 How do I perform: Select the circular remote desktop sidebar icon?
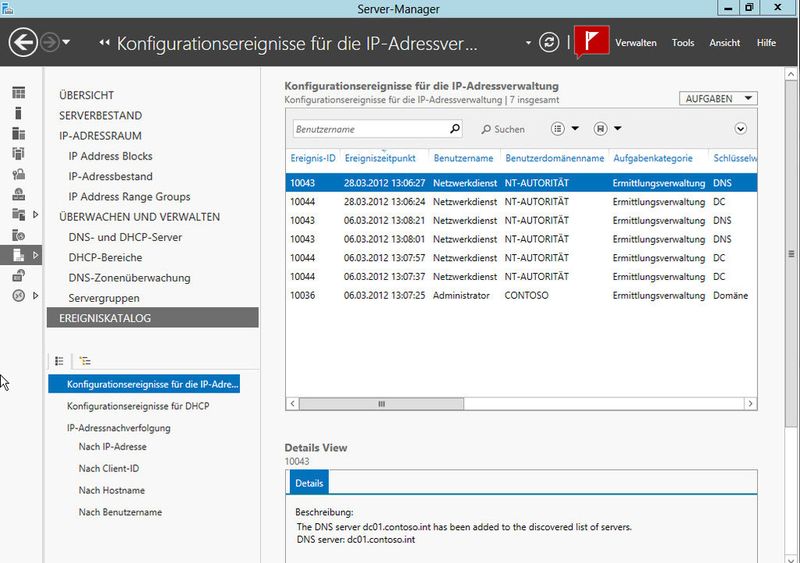coord(18,296)
